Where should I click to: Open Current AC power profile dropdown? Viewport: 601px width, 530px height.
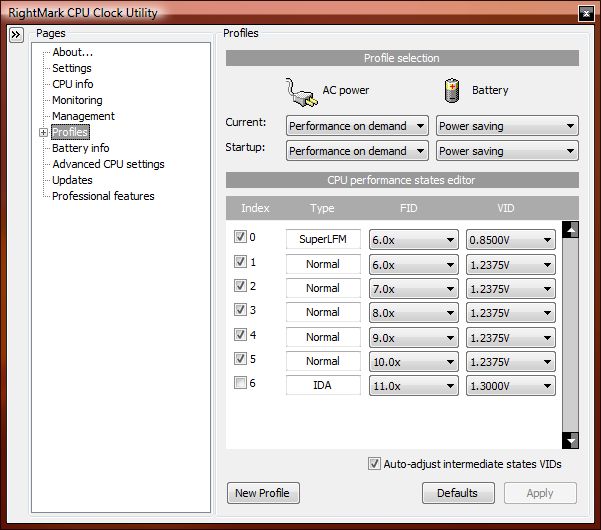coord(357,126)
